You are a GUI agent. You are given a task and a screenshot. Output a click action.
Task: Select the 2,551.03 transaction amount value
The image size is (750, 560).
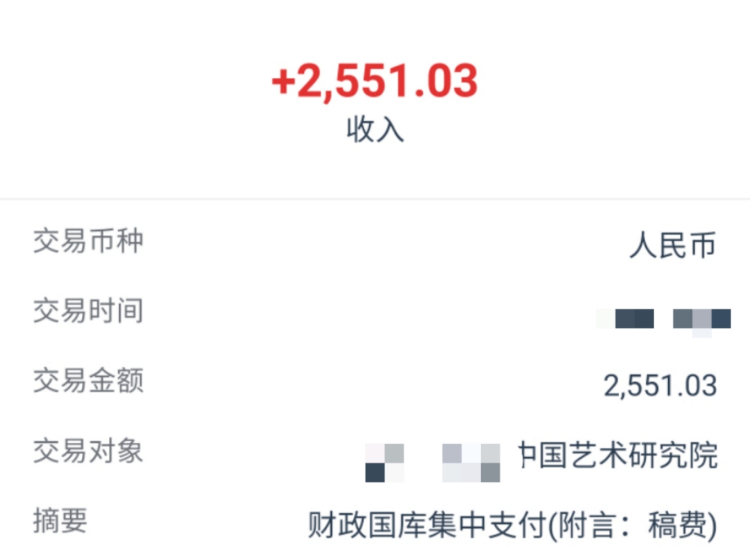(660, 386)
